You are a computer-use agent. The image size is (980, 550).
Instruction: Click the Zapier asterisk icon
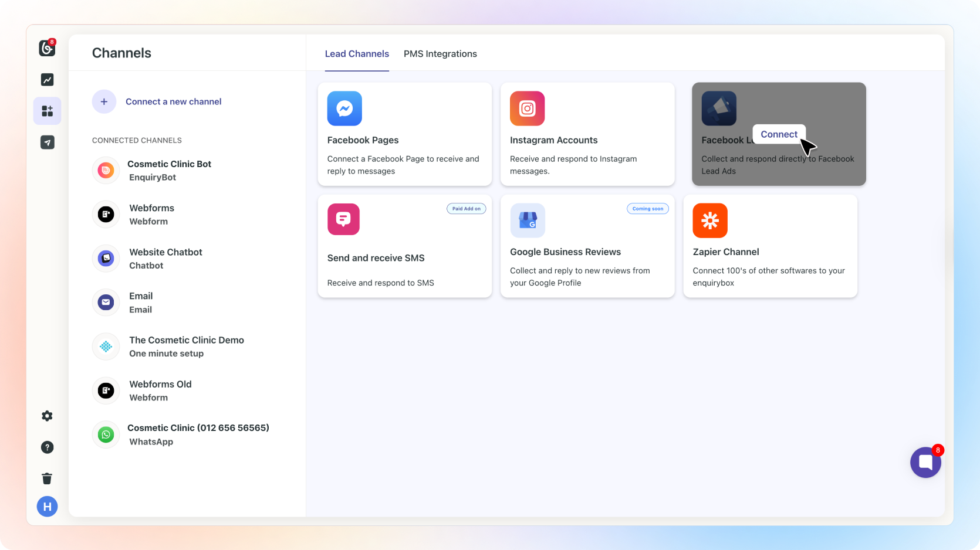(710, 220)
